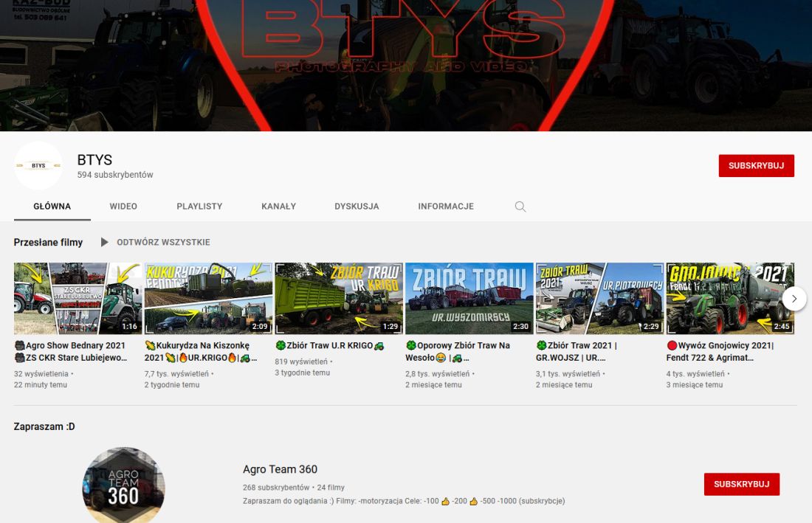This screenshot has width=812, height=523.
Task: Click the 819 wyświetleń text
Action: (x=301, y=361)
